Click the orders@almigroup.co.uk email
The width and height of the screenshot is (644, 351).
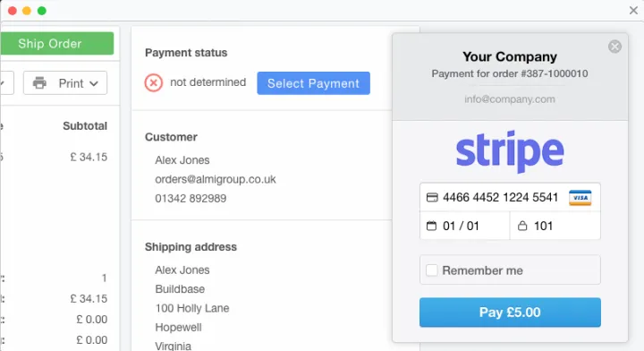point(216,179)
